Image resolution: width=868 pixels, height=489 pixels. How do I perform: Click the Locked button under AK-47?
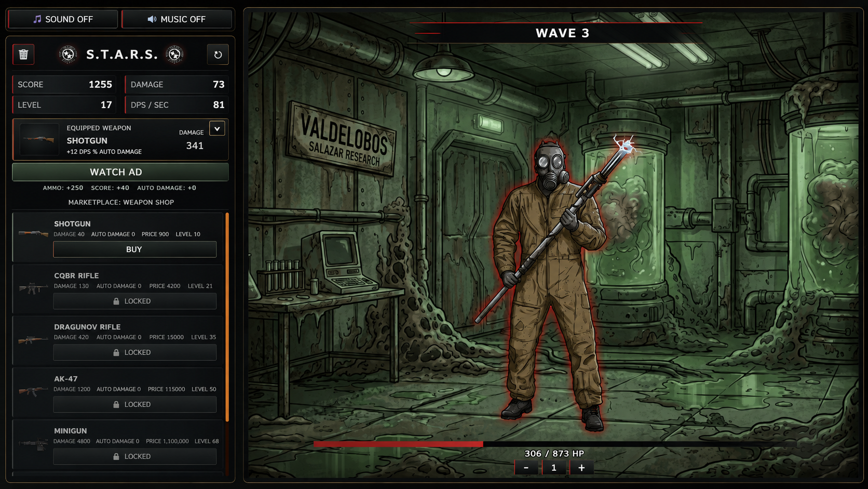pos(134,404)
